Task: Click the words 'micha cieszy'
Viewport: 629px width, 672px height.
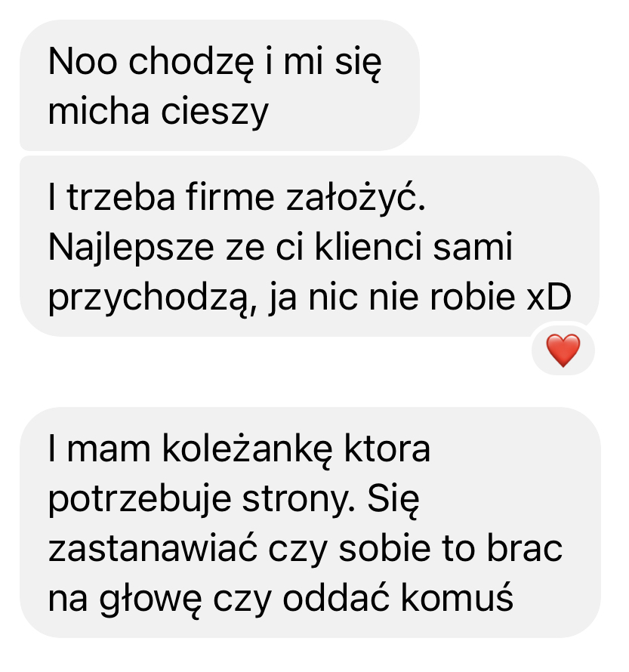Action: click(x=158, y=112)
